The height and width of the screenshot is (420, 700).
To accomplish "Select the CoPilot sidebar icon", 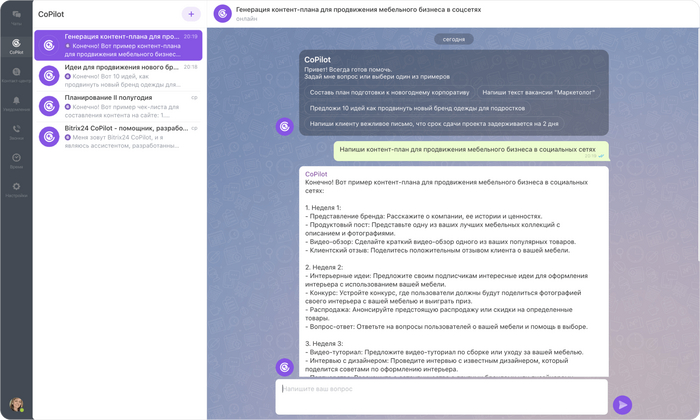I will (16, 46).
